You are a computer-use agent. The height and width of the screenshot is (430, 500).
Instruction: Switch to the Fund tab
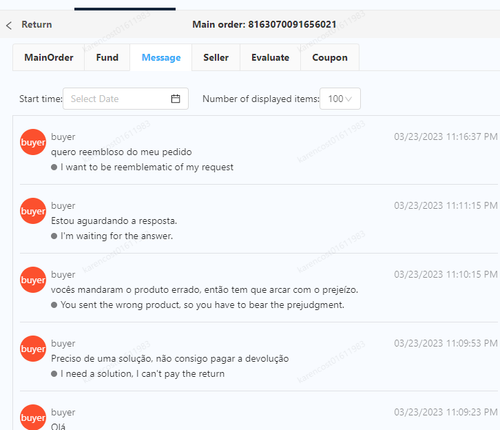coord(107,57)
